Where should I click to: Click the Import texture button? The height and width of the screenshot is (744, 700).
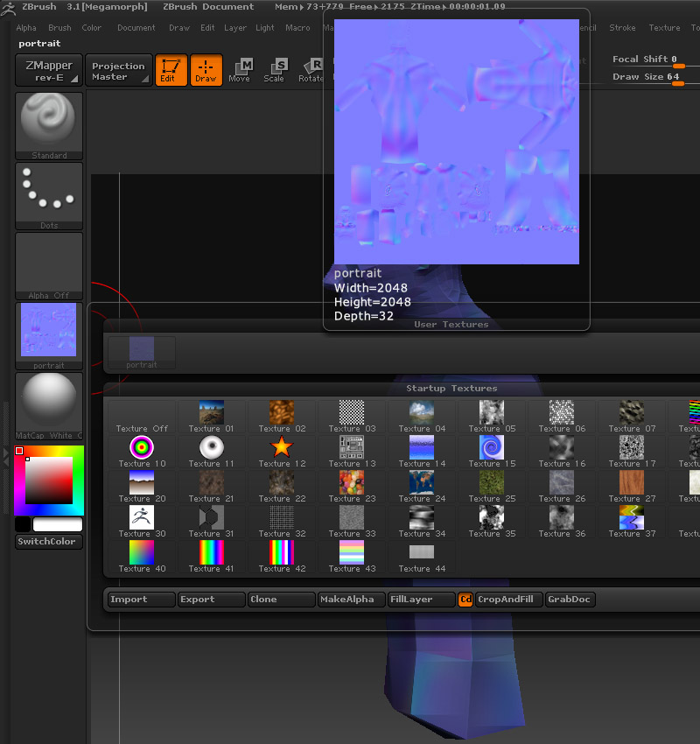click(142, 600)
